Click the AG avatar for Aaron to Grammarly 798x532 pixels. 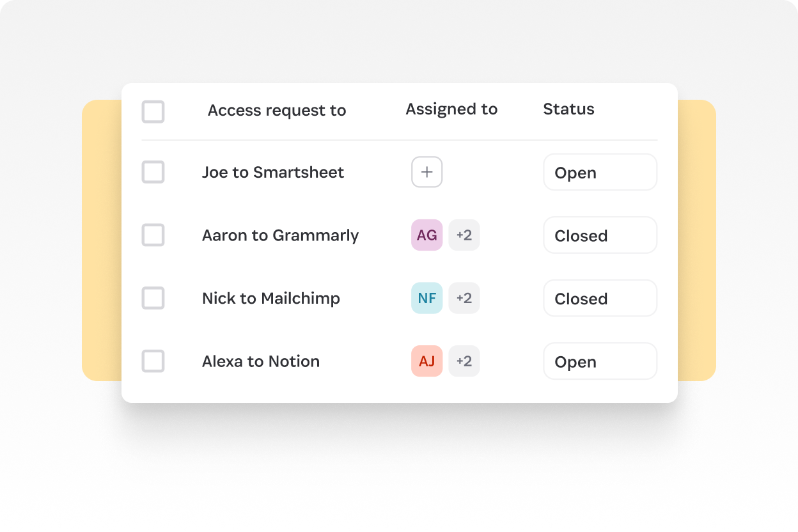tap(426, 235)
